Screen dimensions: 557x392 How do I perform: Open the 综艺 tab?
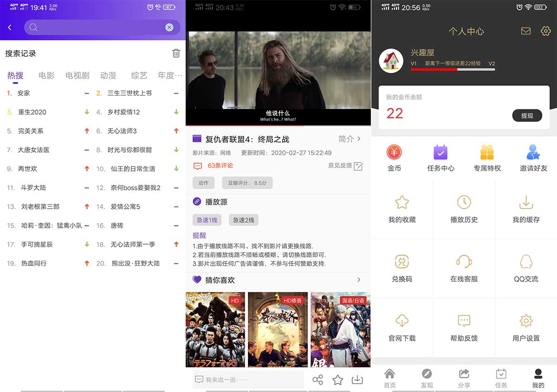139,75
